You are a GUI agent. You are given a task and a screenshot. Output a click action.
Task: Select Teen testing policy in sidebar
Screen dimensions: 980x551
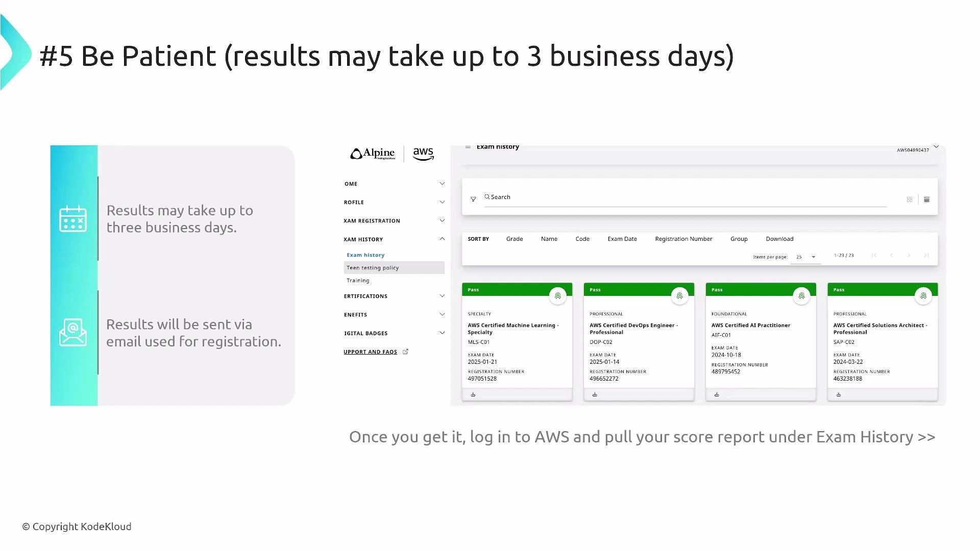(x=373, y=267)
